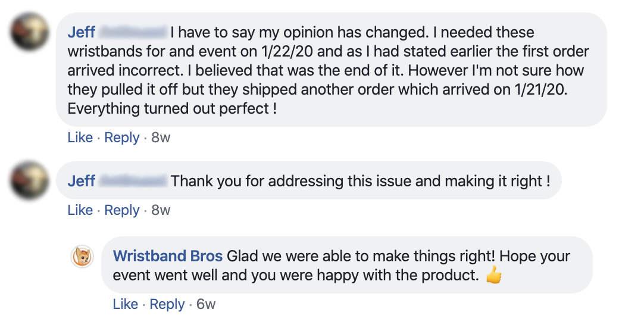This screenshot has height=325, width=644.
Task: Like Jeff's comment about his changed opinion
Action: (x=80, y=137)
